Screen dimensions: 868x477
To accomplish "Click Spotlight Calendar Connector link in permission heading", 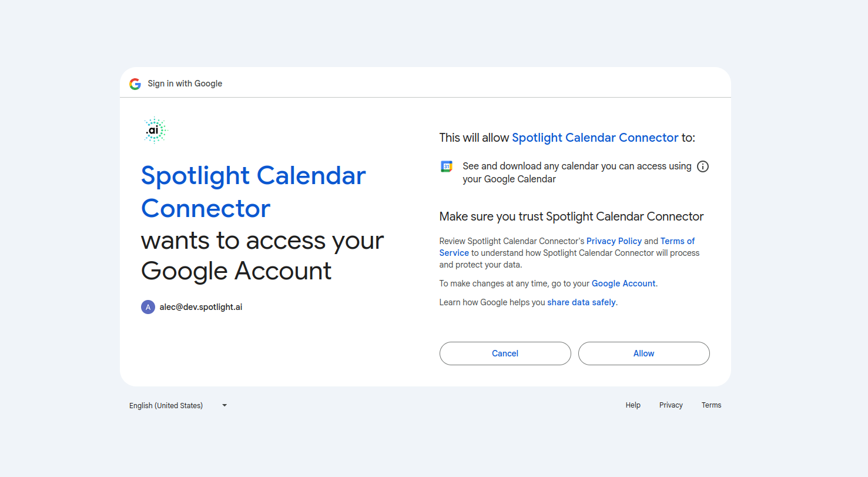I will click(595, 138).
